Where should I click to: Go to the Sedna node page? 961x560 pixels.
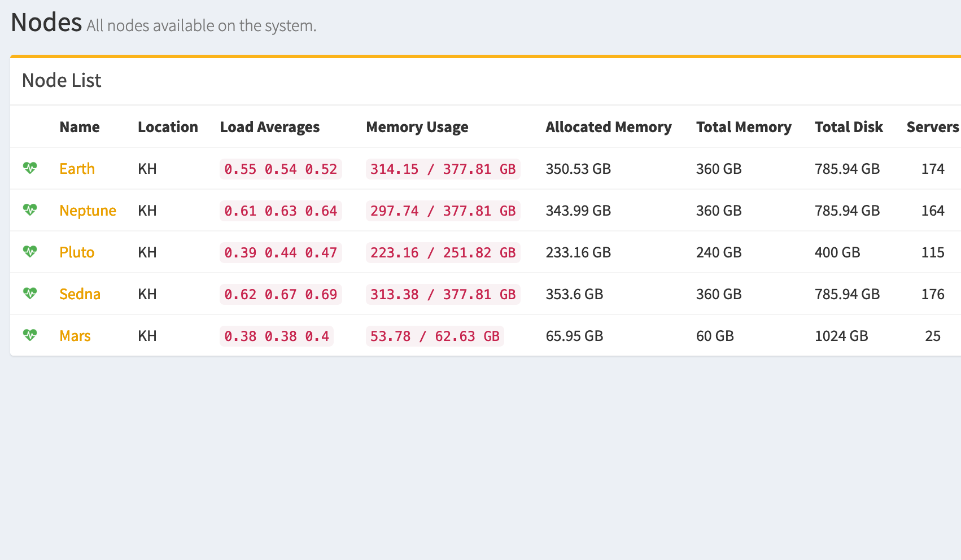[80, 294]
